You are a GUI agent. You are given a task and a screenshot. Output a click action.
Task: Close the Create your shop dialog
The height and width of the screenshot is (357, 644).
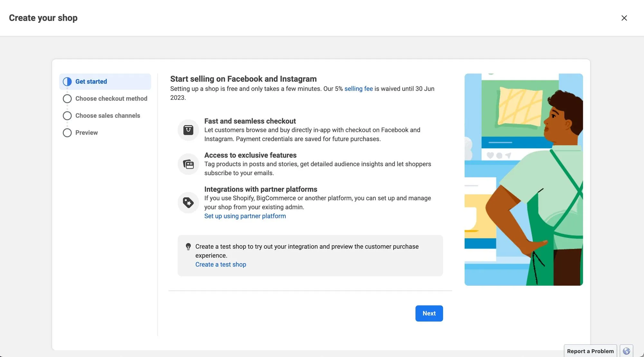[624, 18]
